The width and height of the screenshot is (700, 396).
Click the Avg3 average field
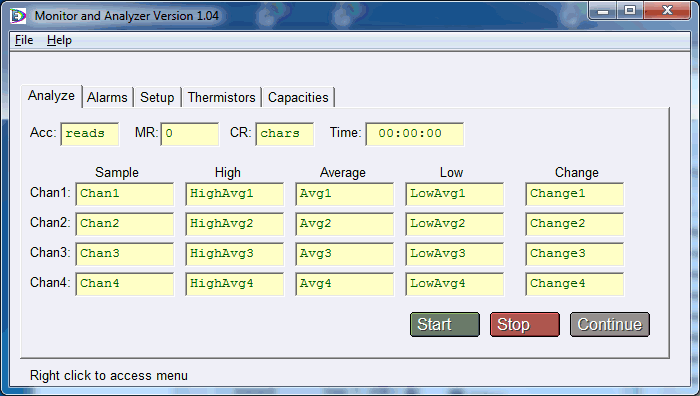point(344,254)
